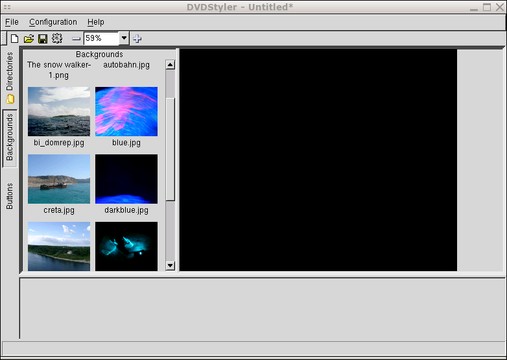The image size is (507, 360).
Task: Click the 'darkblue.jpg' file name label
Action: click(x=126, y=210)
